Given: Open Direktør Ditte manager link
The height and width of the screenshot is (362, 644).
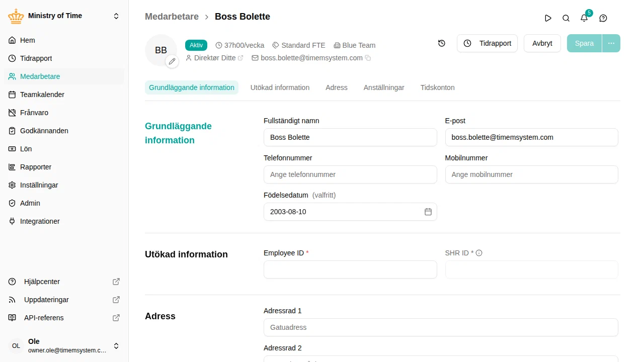Looking at the screenshot, I should (x=214, y=58).
